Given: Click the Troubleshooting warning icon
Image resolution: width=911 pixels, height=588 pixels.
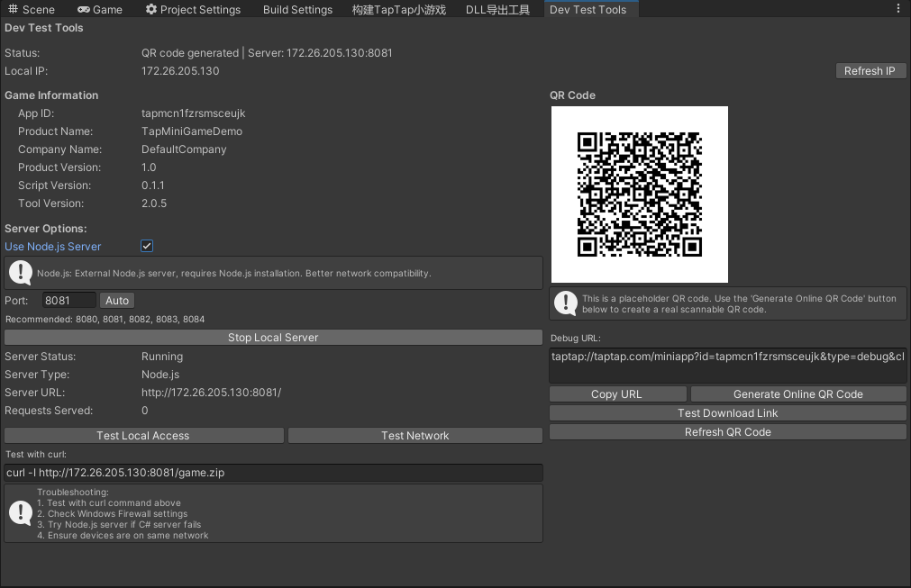Looking at the screenshot, I should tap(21, 513).
